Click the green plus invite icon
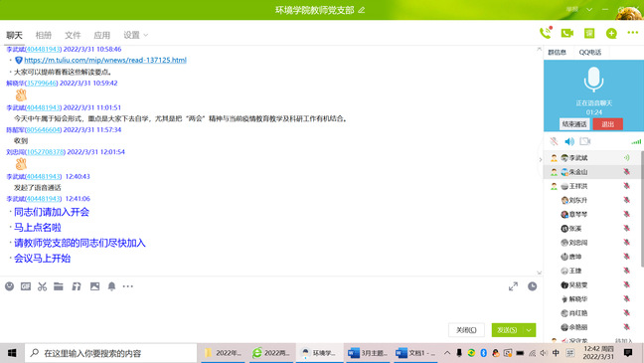The width and height of the screenshot is (644, 363). (611, 33)
